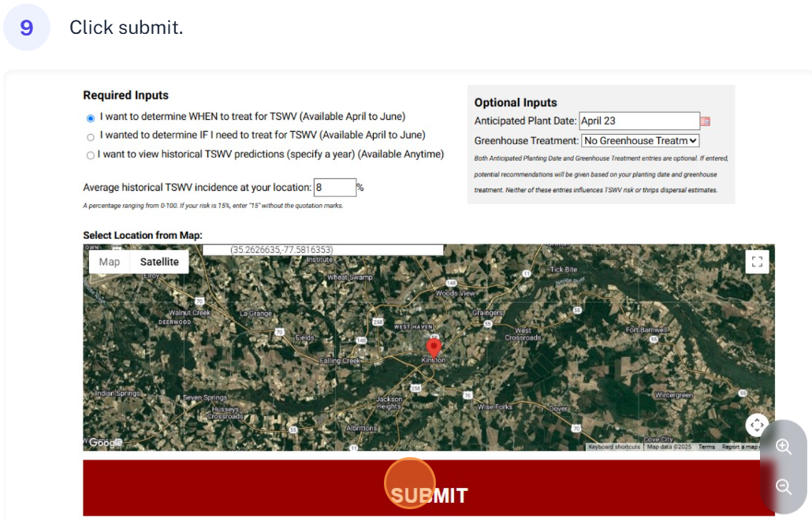The height and width of the screenshot is (521, 812).
Task: Zoom out with the magnifier minus icon
Action: coord(783,486)
